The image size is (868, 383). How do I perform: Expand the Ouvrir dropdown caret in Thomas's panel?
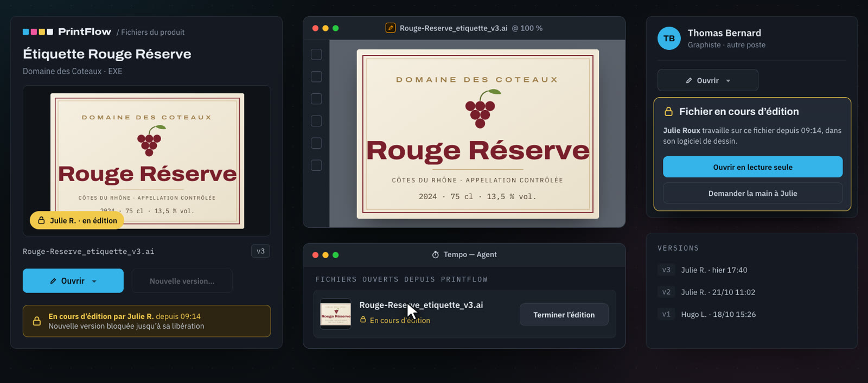click(x=728, y=81)
